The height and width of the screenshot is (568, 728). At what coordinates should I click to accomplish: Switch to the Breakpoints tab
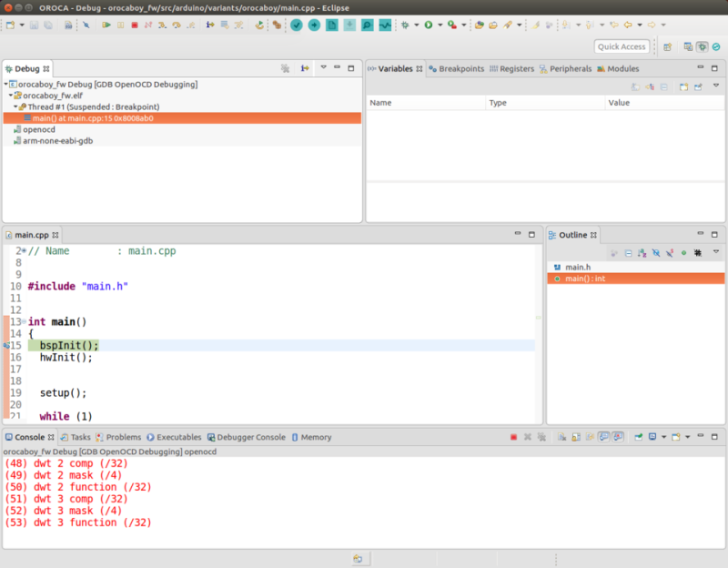coord(457,69)
